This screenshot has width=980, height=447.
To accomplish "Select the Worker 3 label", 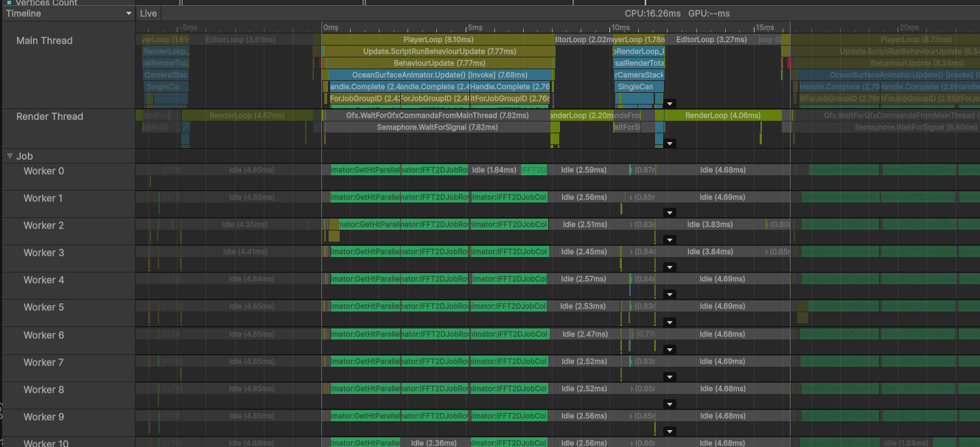I will tap(43, 253).
